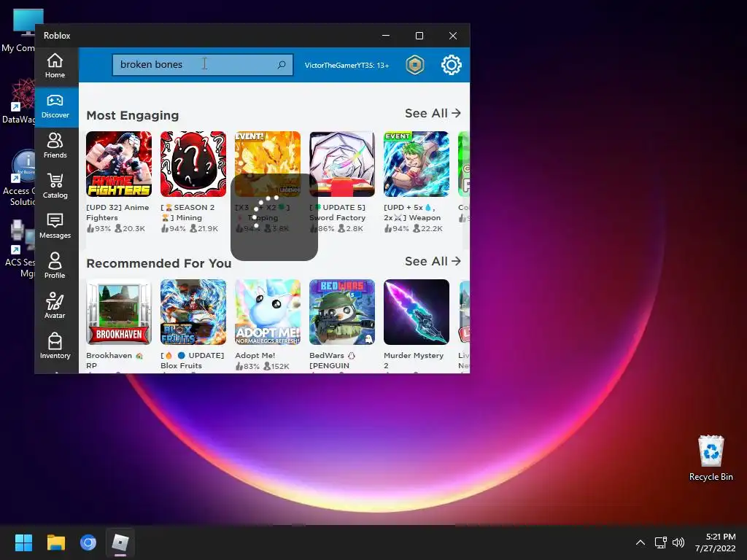
Task: Click the '[UPD 32] Anime Fighters' title text
Action: click(x=117, y=212)
